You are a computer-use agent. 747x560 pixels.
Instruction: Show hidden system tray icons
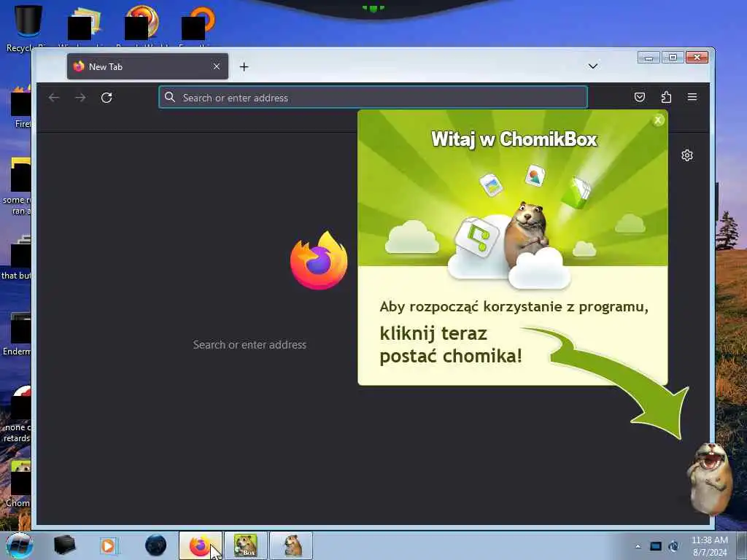[x=638, y=546]
